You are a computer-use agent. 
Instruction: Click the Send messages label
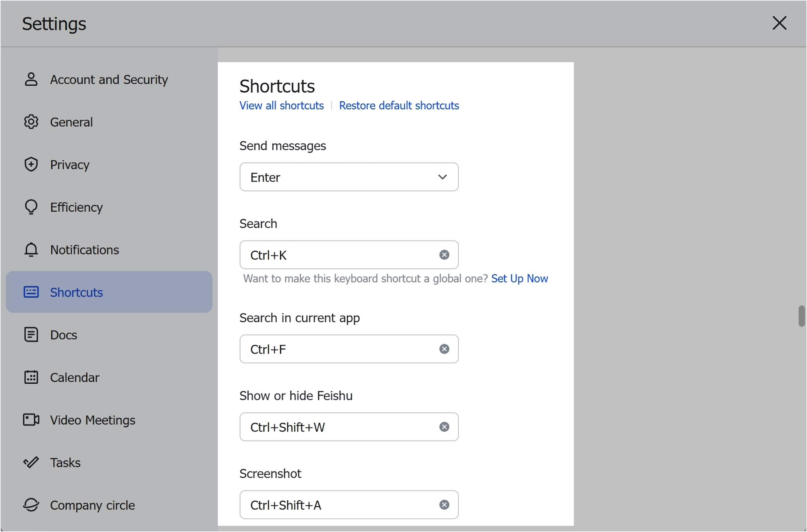click(x=283, y=146)
